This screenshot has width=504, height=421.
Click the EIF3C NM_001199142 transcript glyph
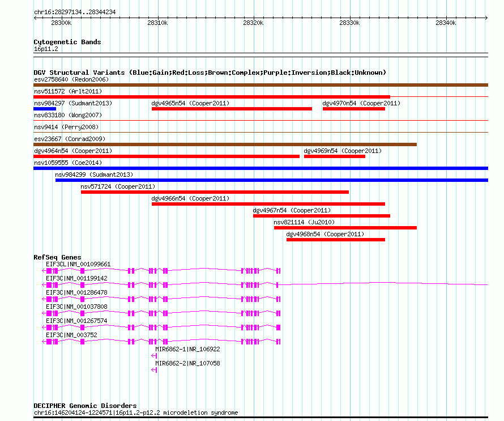265,284
